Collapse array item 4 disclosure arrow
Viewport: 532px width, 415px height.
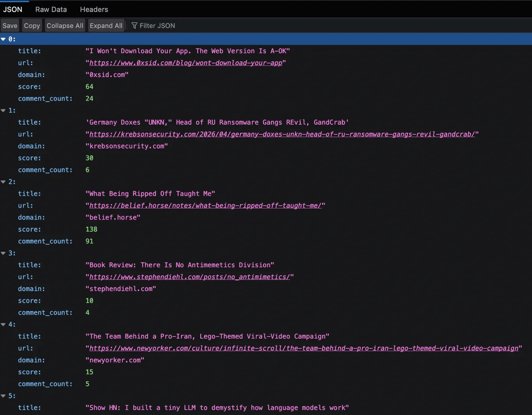pyautogui.click(x=3, y=325)
